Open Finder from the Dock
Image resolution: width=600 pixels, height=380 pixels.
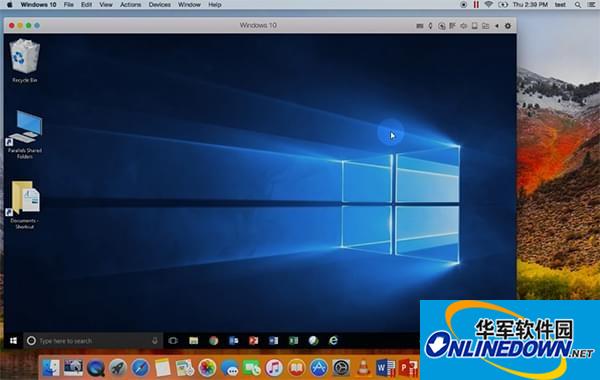(x=51, y=368)
